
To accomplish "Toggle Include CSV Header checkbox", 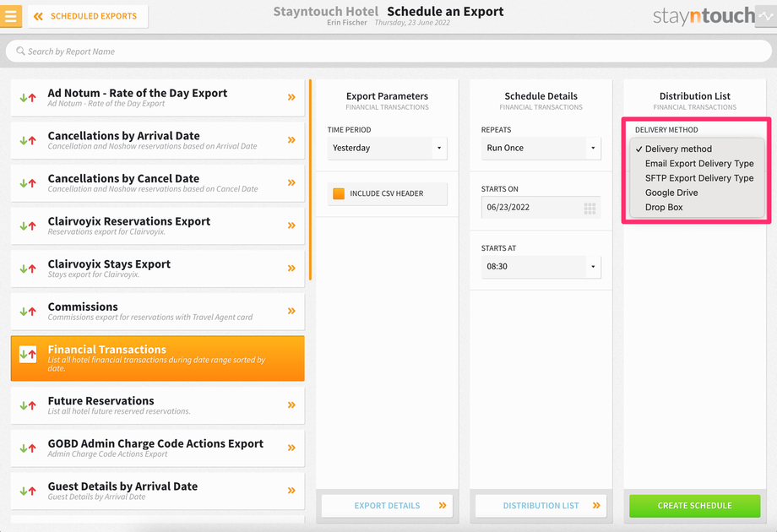I will click(339, 193).
